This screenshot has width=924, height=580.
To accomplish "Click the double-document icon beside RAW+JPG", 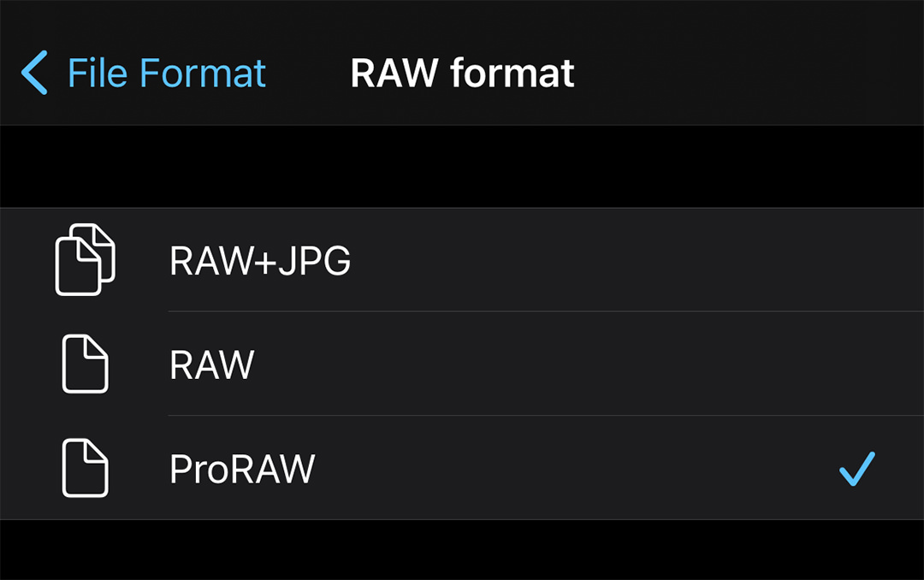I will click(x=86, y=258).
